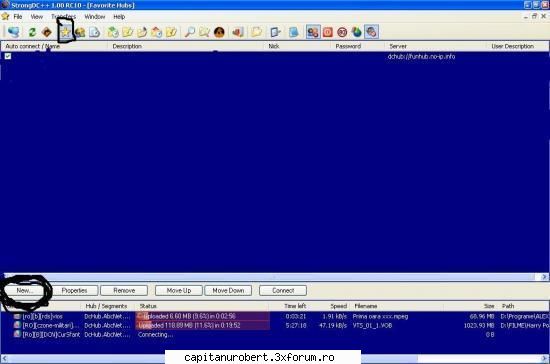Open Favorite Users from the toolbar

pos(80,32)
